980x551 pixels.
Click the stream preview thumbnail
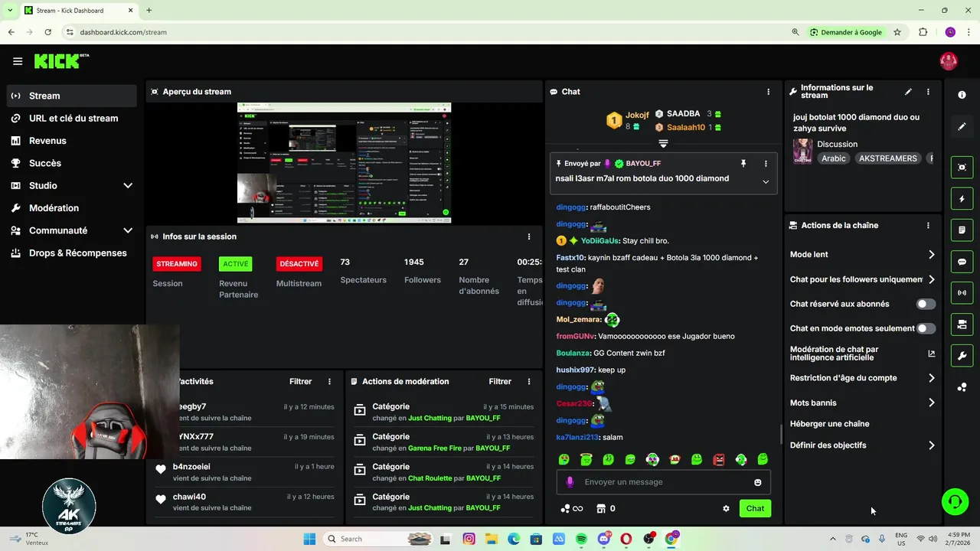344,163
